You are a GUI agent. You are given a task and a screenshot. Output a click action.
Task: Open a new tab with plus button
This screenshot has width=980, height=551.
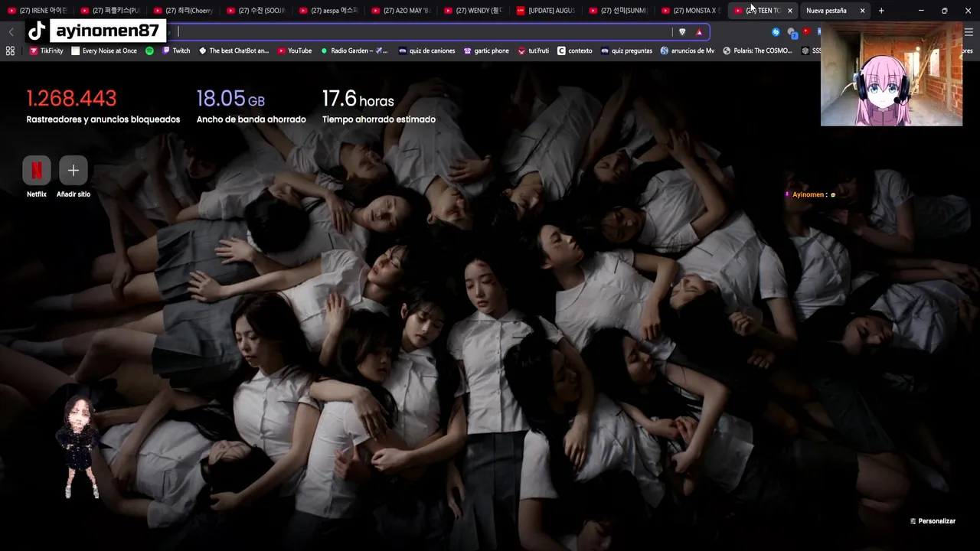click(x=881, y=11)
